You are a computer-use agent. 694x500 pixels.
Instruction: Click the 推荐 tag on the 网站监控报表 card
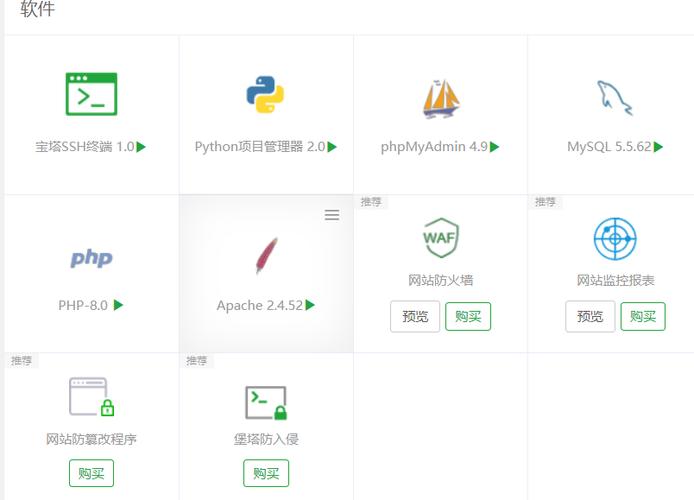point(545,202)
